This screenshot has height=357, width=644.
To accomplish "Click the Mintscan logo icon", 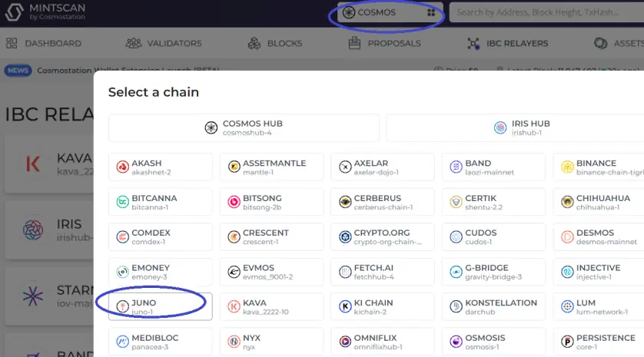I will [x=14, y=12].
